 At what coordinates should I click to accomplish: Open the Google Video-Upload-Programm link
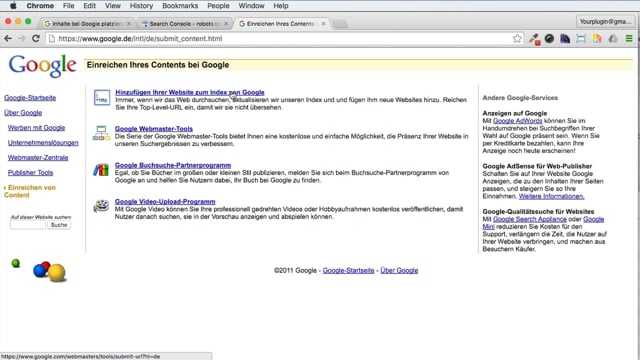(165, 201)
